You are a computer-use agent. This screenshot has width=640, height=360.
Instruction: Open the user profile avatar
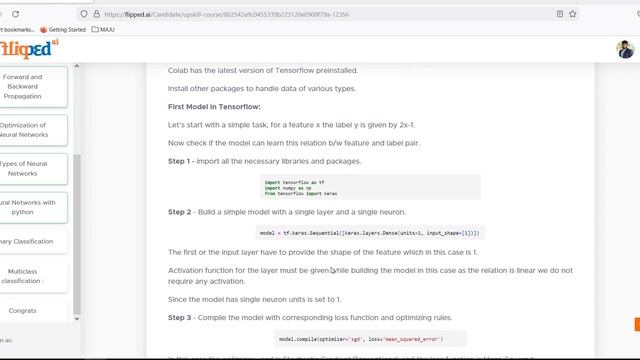[625, 49]
